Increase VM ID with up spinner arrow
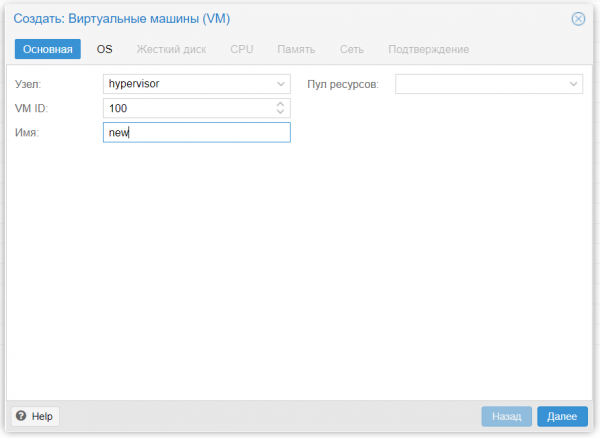 (280, 103)
